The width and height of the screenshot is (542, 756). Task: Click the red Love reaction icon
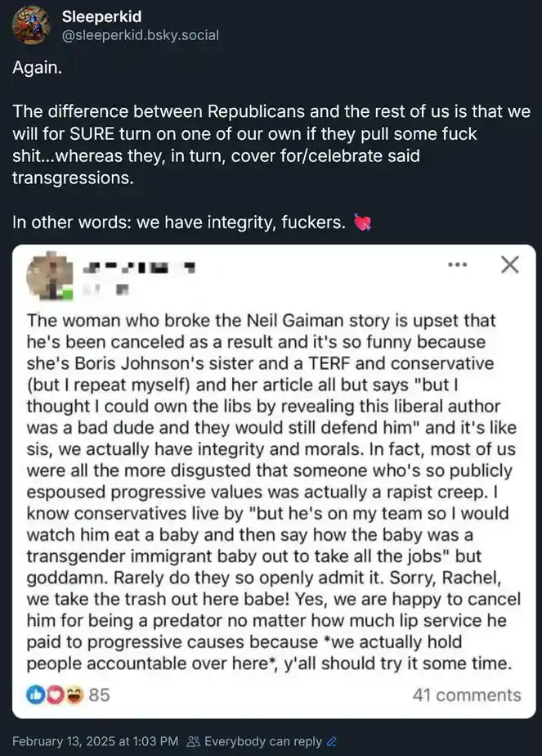pos(55,695)
